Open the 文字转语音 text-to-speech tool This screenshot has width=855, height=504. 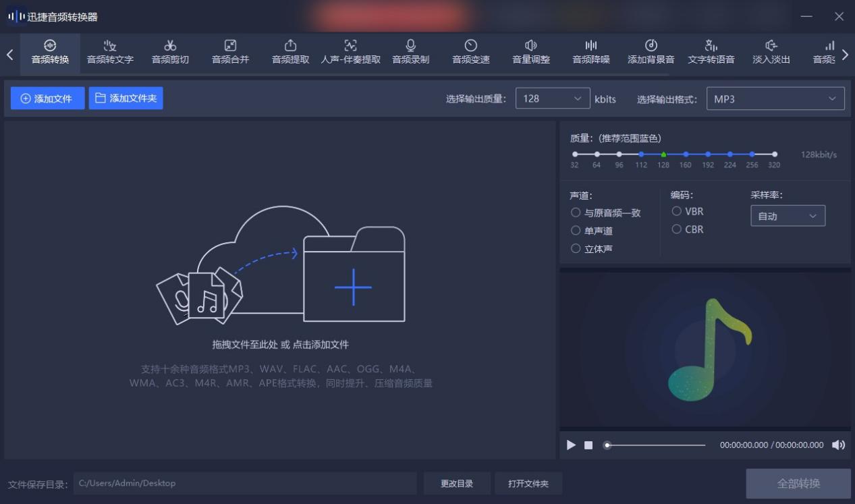(710, 53)
